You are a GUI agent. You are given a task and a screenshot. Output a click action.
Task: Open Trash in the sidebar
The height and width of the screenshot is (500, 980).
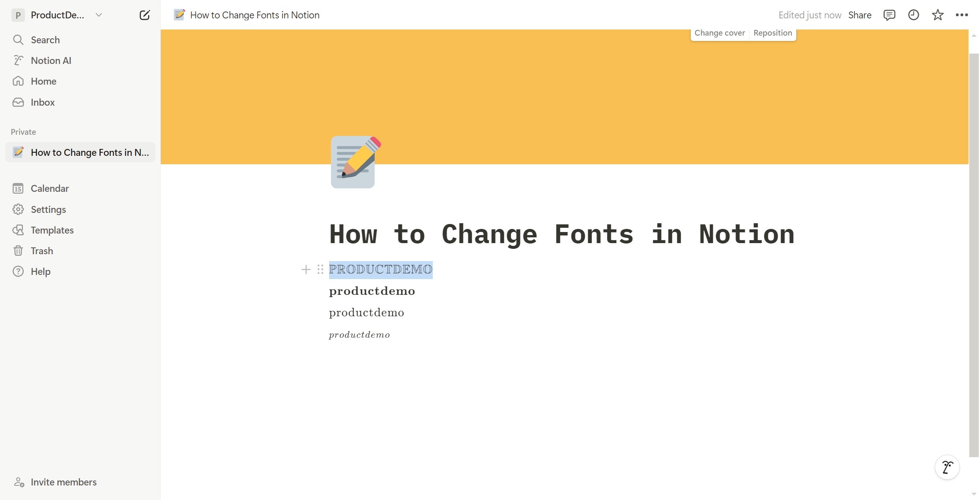[80, 251]
